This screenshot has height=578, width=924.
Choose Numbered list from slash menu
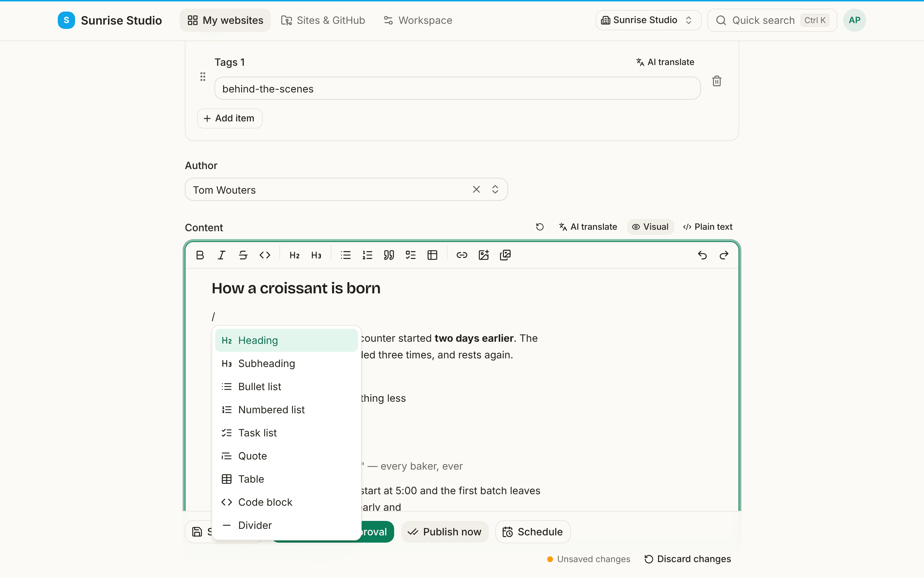coord(286,410)
